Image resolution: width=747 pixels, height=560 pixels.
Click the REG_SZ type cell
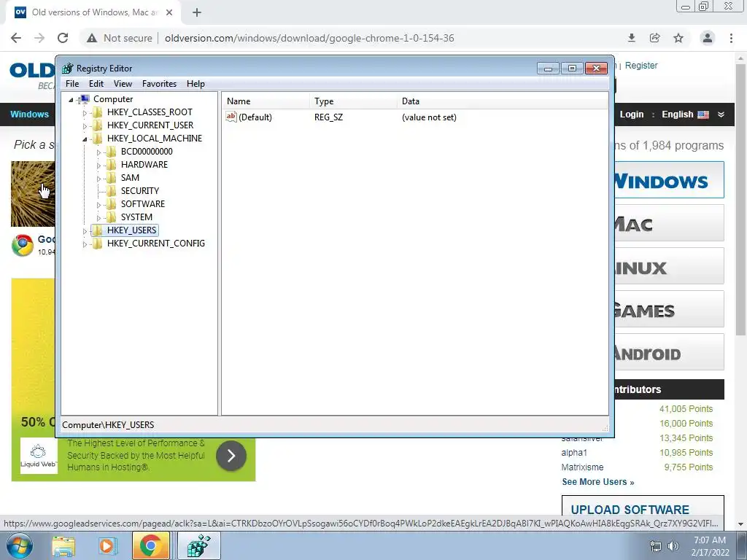pyautogui.click(x=328, y=117)
